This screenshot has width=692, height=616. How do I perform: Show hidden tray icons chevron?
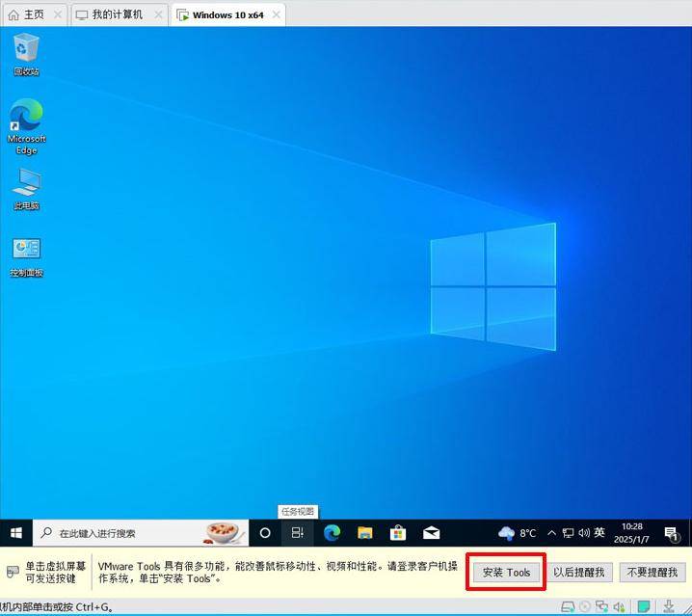[x=551, y=533]
